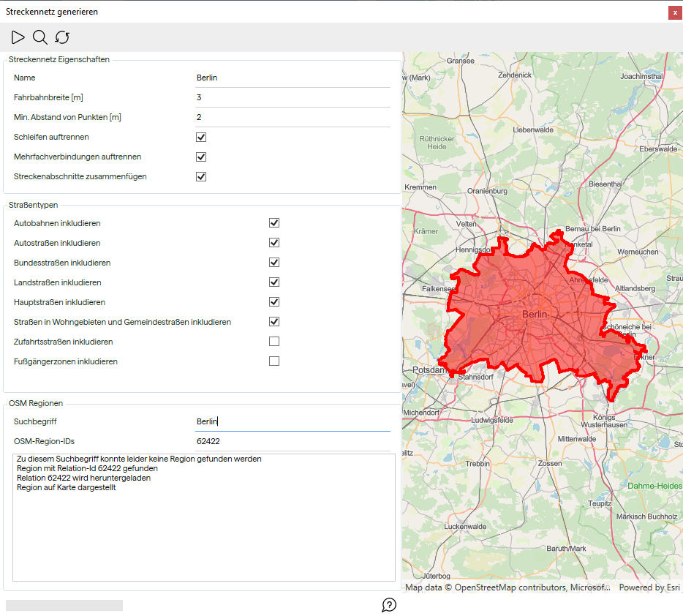Image resolution: width=683 pixels, height=616 pixels.
Task: Click the Name field containing Berlin
Action: point(293,78)
